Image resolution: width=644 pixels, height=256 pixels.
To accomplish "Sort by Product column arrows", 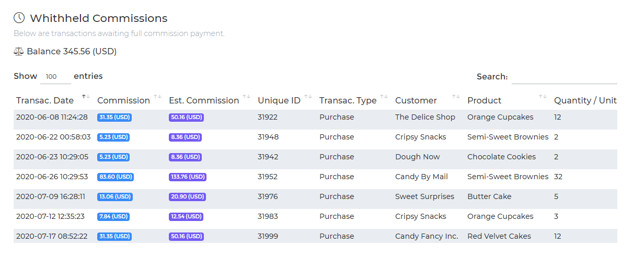I will 543,97.
